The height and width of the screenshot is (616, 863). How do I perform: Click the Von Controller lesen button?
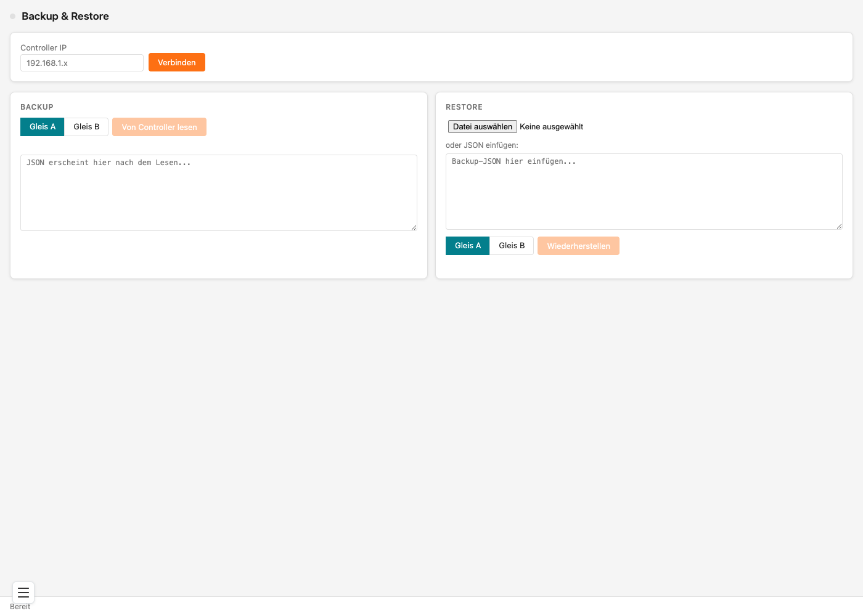[x=159, y=127]
